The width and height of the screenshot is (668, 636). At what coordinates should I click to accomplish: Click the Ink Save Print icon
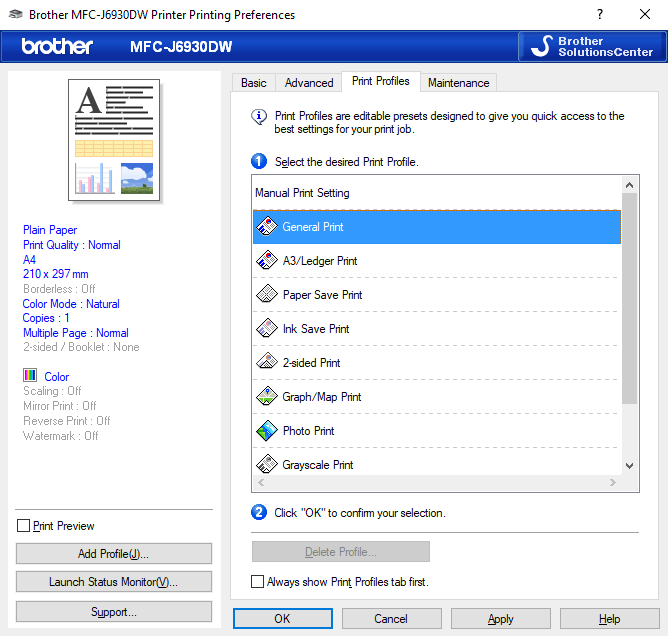coord(267,328)
